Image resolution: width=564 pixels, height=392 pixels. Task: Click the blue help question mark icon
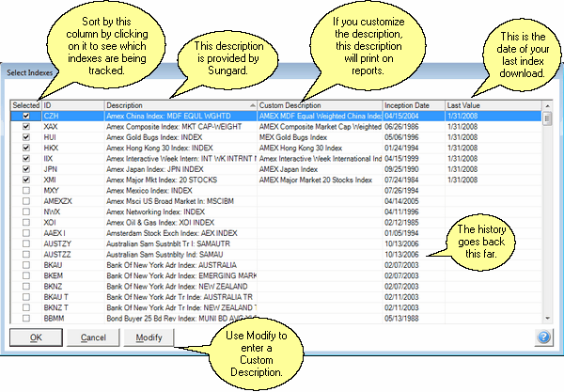[x=544, y=337]
